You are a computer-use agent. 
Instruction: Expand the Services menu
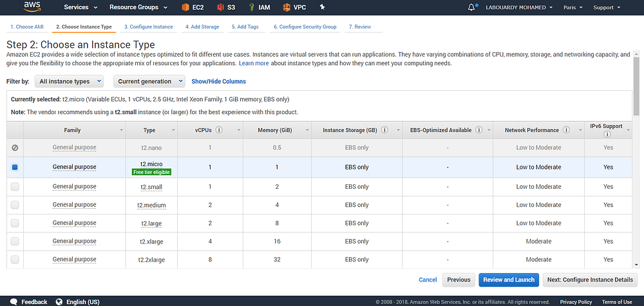pyautogui.click(x=80, y=8)
